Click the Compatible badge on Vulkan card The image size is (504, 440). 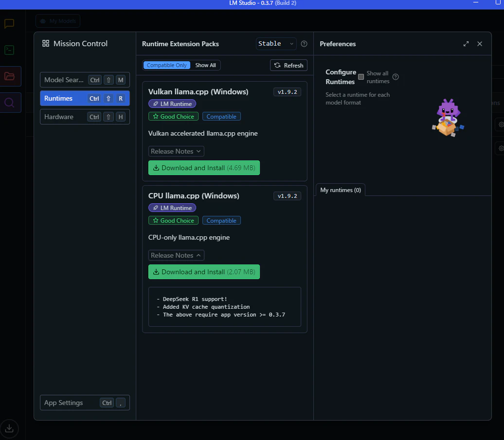[221, 116]
